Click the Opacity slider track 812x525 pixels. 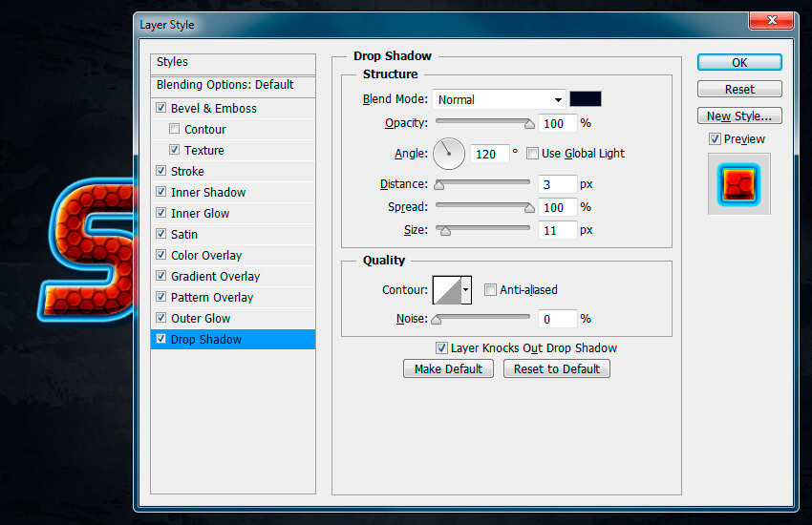[x=482, y=122]
